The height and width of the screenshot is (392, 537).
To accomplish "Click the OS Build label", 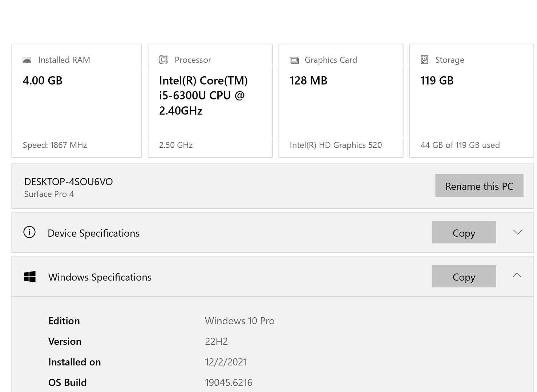I will 67,383.
